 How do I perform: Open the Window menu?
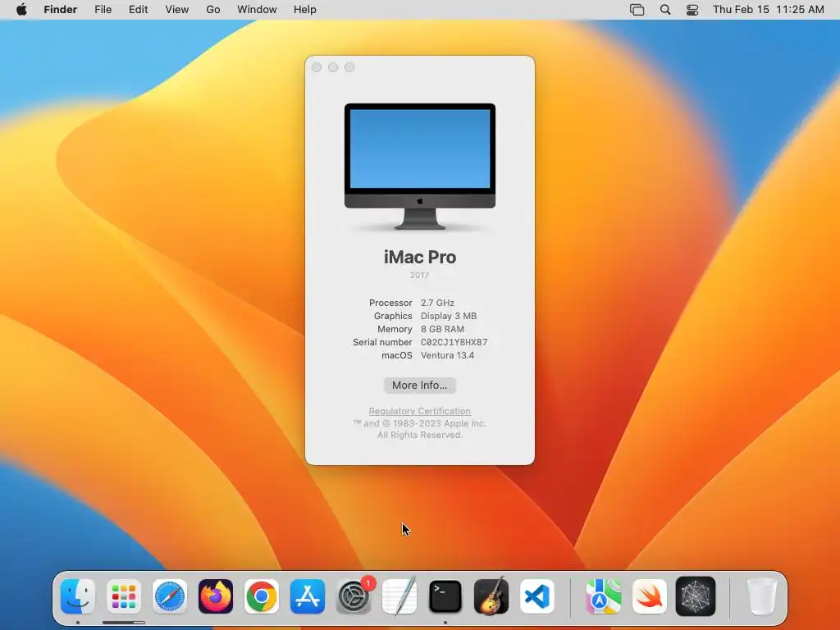pyautogui.click(x=257, y=10)
